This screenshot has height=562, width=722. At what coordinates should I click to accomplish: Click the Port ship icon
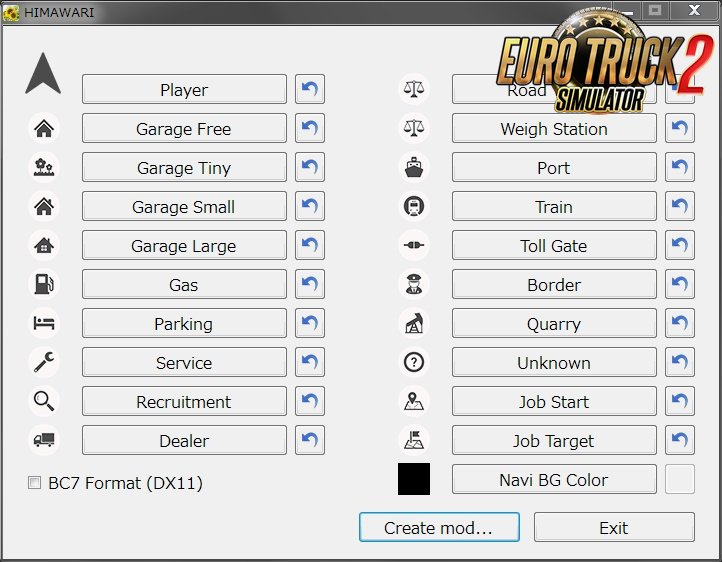click(413, 167)
